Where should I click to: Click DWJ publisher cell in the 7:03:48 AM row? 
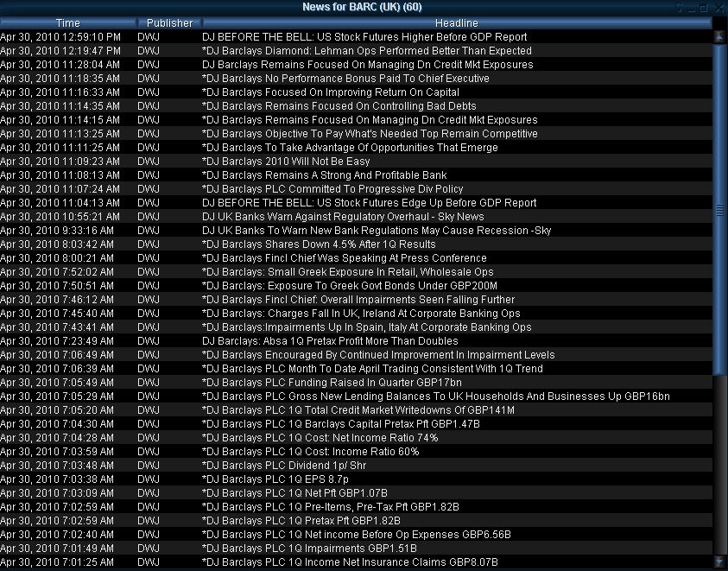pos(149,466)
